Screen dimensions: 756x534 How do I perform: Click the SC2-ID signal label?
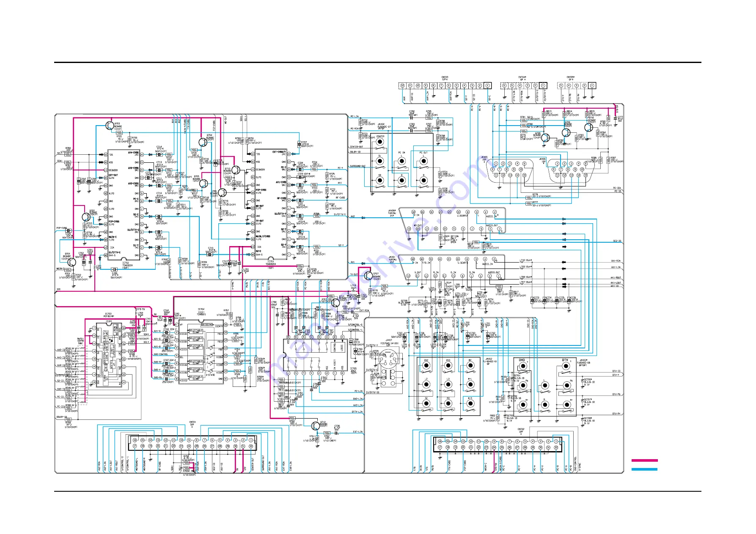coord(617,241)
